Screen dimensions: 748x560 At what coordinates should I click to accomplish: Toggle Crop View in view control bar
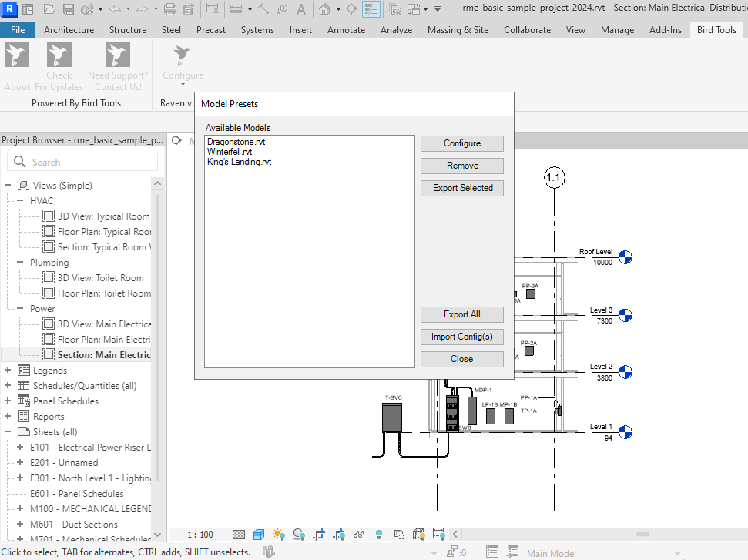point(318,535)
